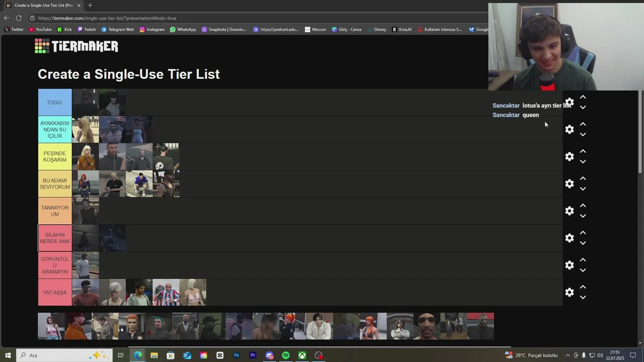Open the Telegram Web bookmark

(117, 29)
